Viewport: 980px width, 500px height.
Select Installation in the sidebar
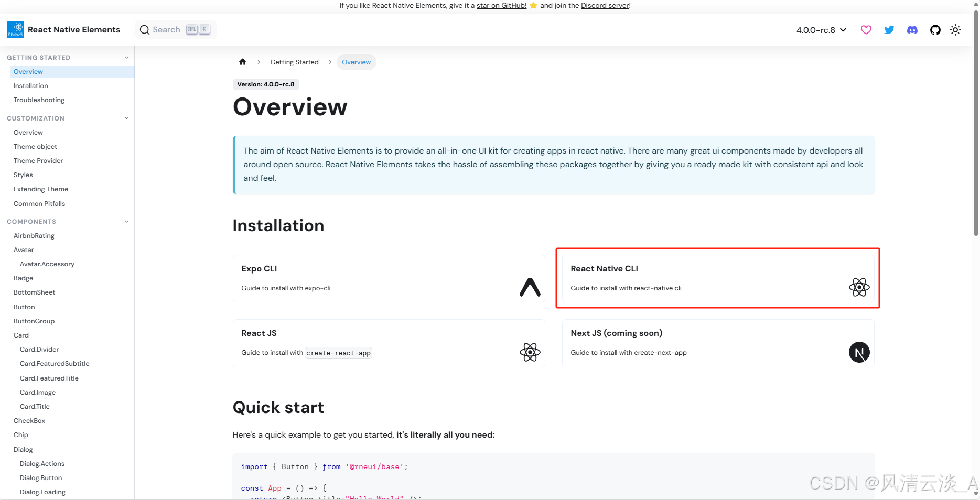[x=31, y=86]
